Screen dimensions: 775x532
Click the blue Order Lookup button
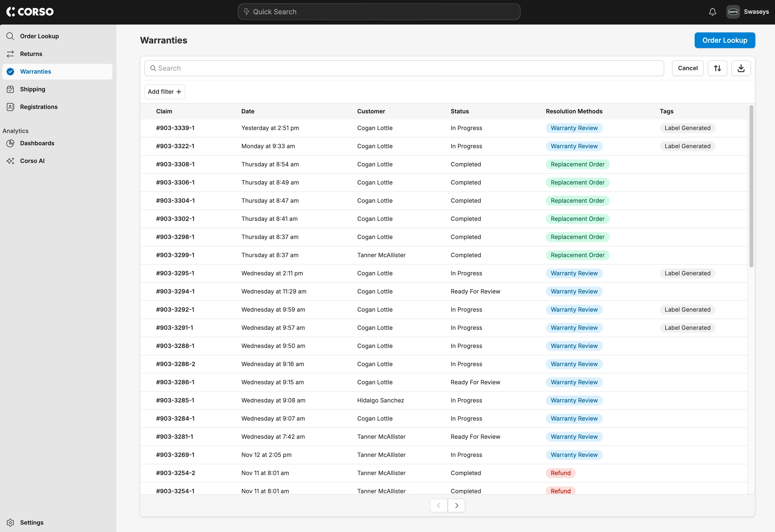point(724,40)
